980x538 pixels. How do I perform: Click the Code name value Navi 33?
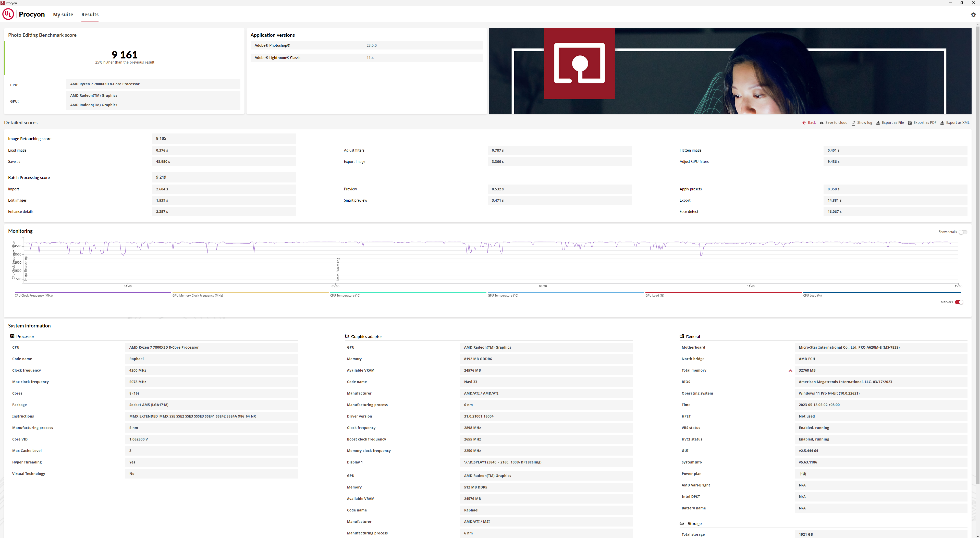546,382
